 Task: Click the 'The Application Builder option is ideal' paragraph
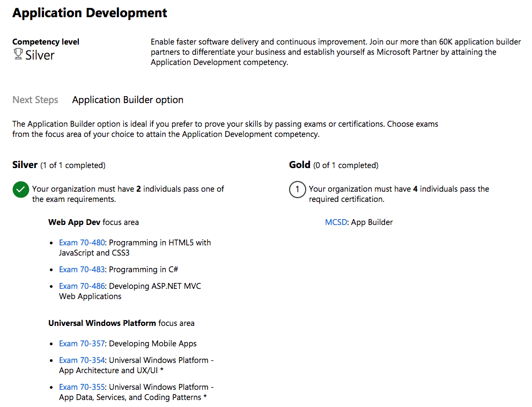[225, 129]
